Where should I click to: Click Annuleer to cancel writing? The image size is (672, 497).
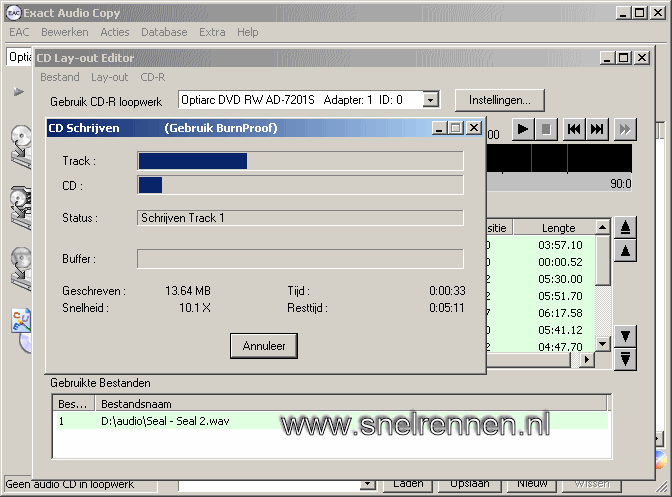(264, 346)
